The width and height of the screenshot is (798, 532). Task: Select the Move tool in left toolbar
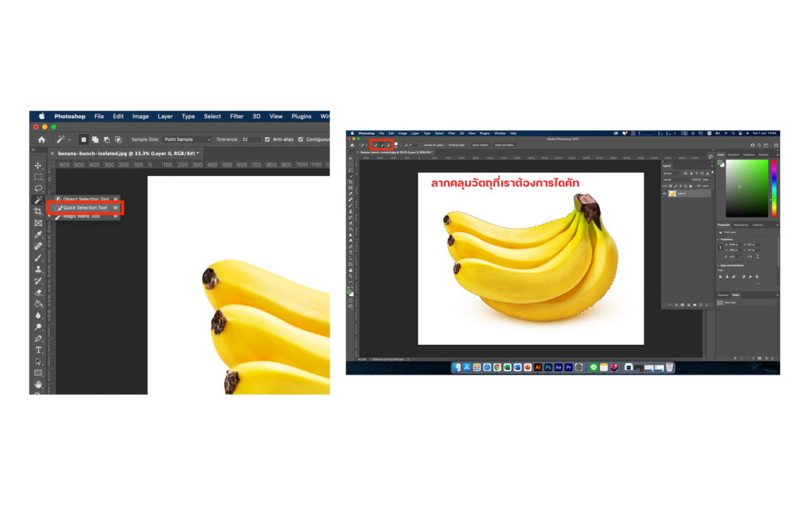(x=38, y=166)
